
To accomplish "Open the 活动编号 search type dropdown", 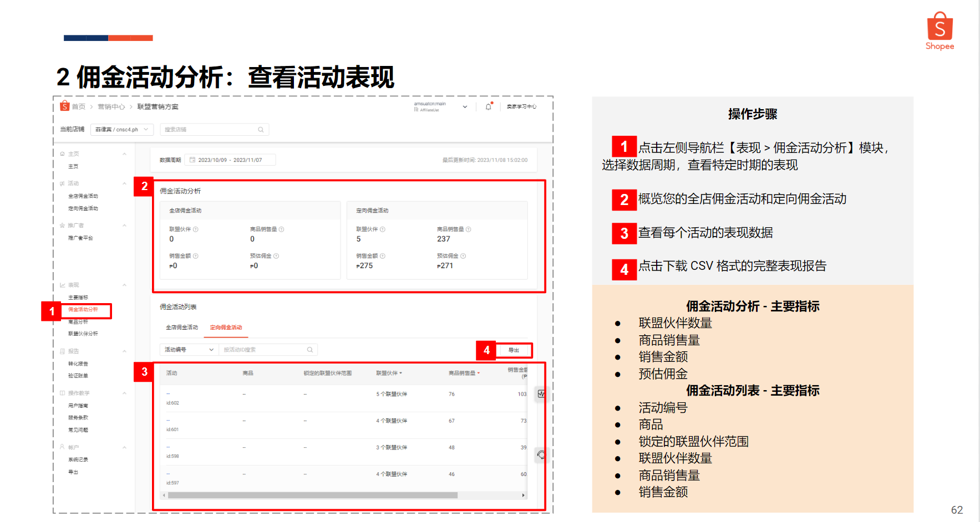I will pos(189,350).
